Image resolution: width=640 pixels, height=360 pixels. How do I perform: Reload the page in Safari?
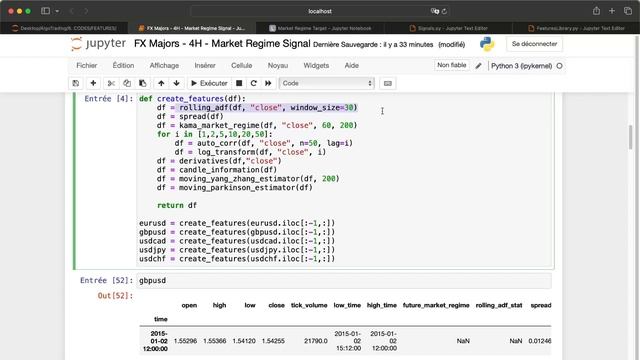(444, 11)
